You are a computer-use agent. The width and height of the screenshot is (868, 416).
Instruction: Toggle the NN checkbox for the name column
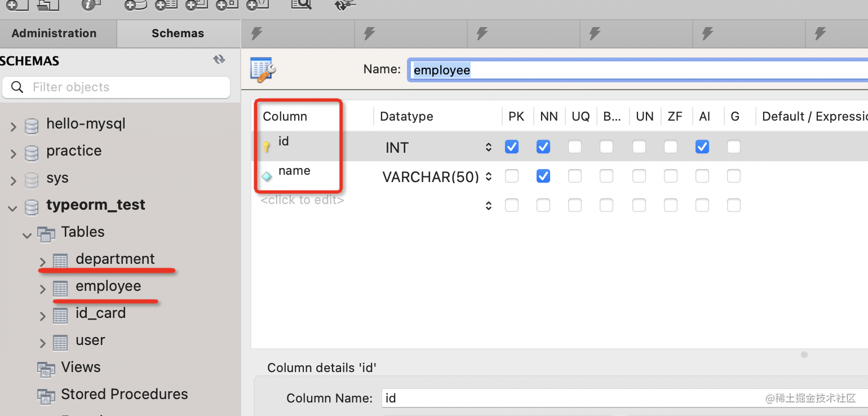543,176
